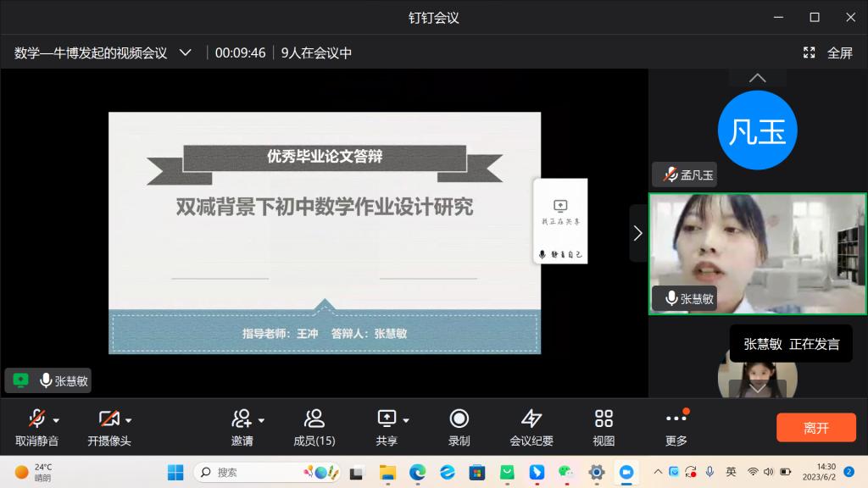Expand microphone options arrow beside 取消静音
The width and height of the screenshot is (868, 488).
(57, 420)
